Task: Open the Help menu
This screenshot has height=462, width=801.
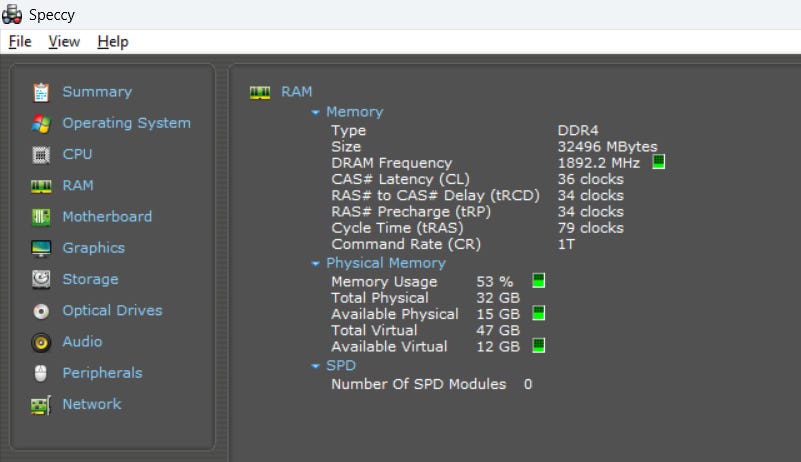Action: tap(113, 41)
